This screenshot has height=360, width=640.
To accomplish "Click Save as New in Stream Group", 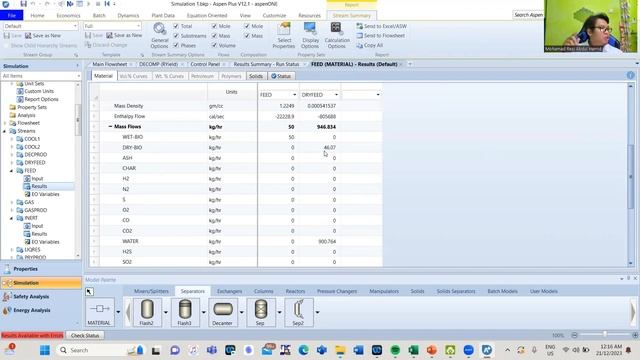I will 43,36.
